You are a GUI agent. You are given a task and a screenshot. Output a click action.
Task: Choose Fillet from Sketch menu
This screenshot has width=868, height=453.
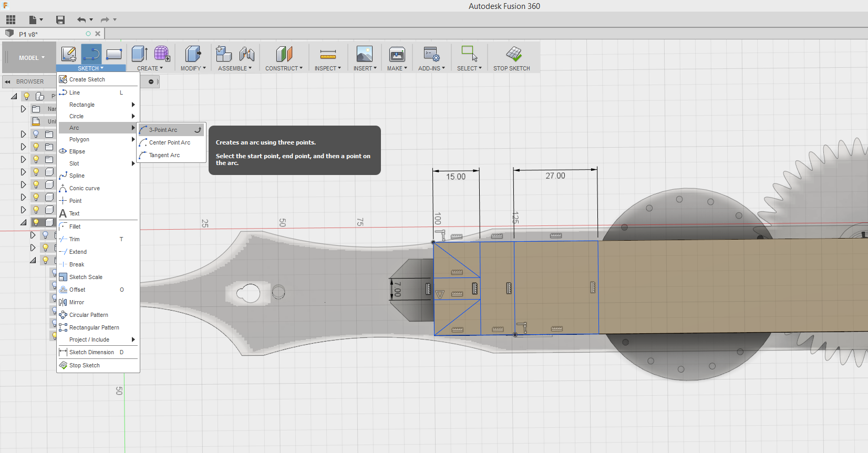pyautogui.click(x=98, y=226)
